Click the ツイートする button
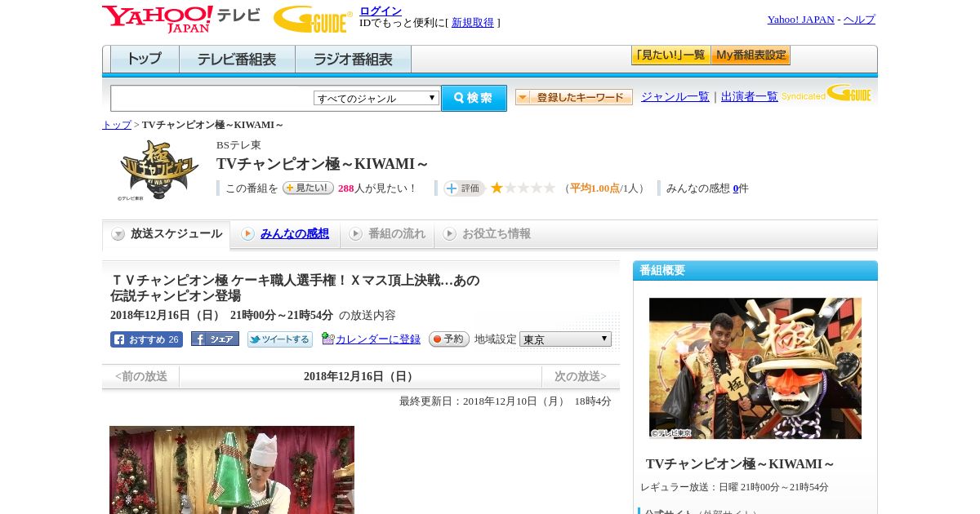 (x=280, y=339)
